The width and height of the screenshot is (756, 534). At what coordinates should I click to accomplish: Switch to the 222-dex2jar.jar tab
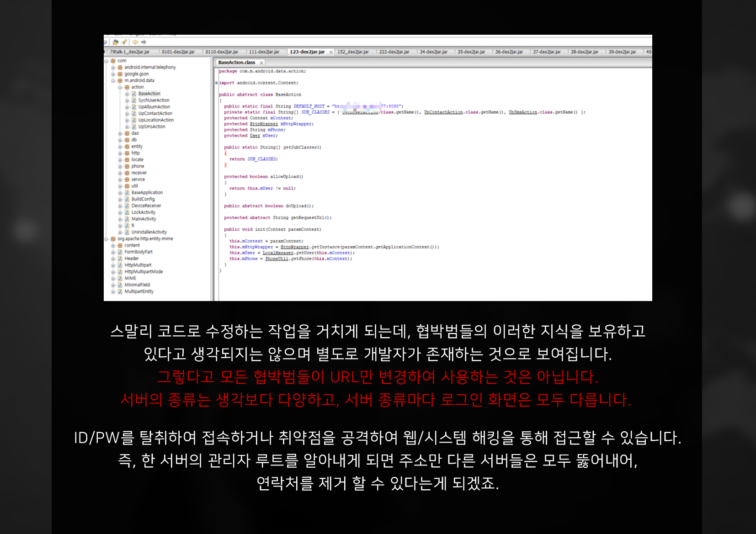(x=394, y=52)
